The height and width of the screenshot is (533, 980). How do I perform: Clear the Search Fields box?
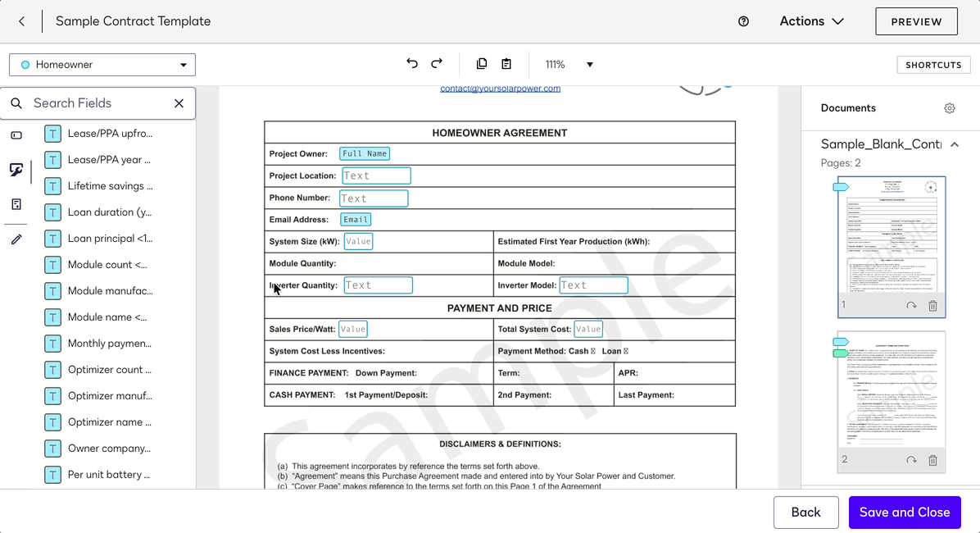coord(179,103)
